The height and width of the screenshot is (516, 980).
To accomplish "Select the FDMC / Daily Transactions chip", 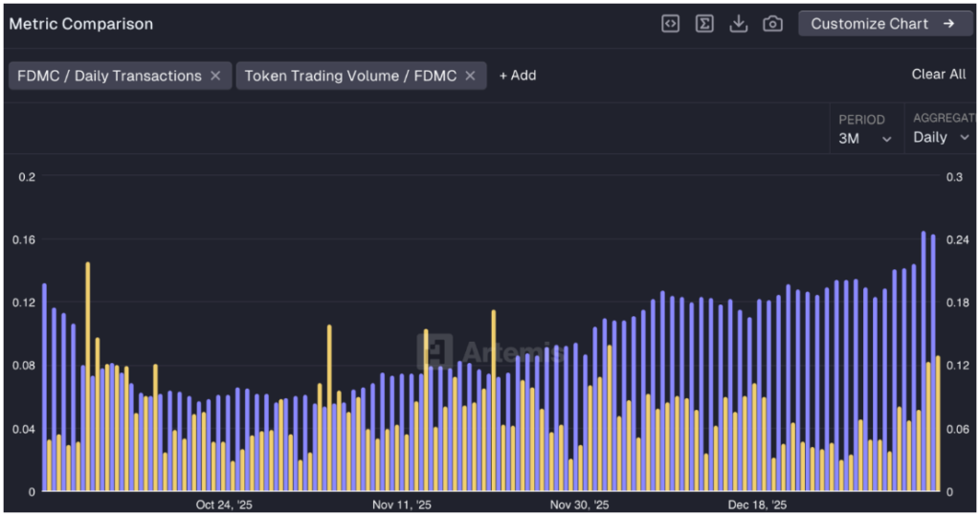I will [x=109, y=76].
